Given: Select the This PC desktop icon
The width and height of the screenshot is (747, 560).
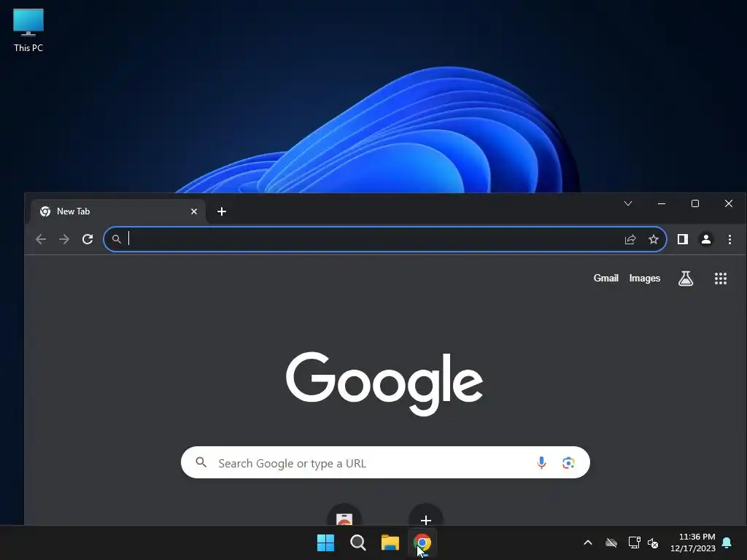Looking at the screenshot, I should 28,31.
